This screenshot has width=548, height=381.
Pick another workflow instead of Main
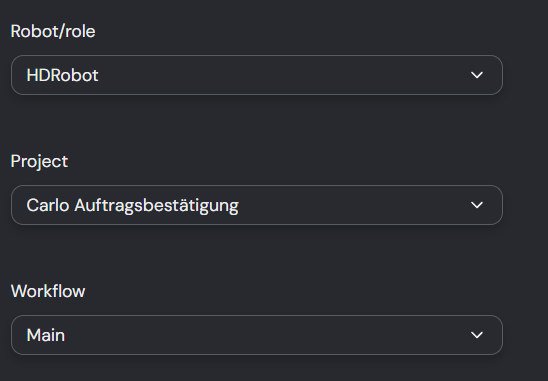pyautogui.click(x=257, y=335)
